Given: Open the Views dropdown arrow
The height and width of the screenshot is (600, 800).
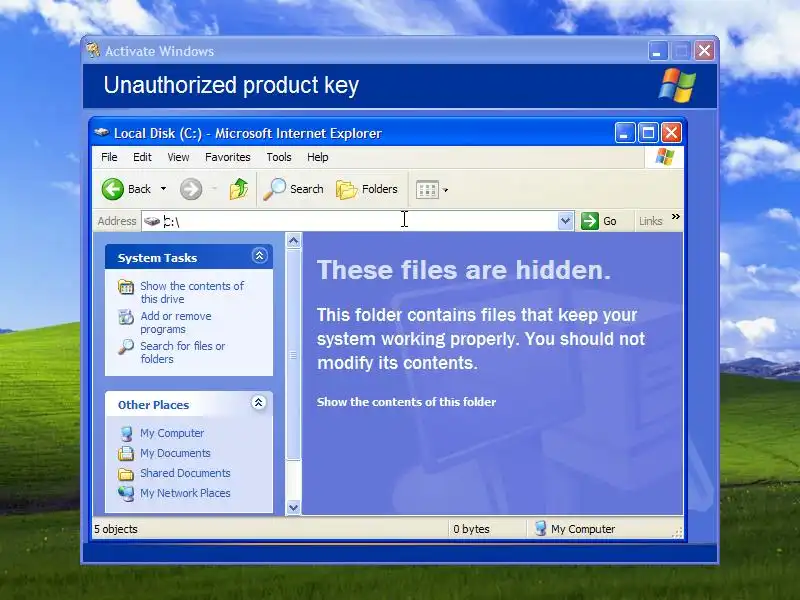Looking at the screenshot, I should [x=445, y=190].
